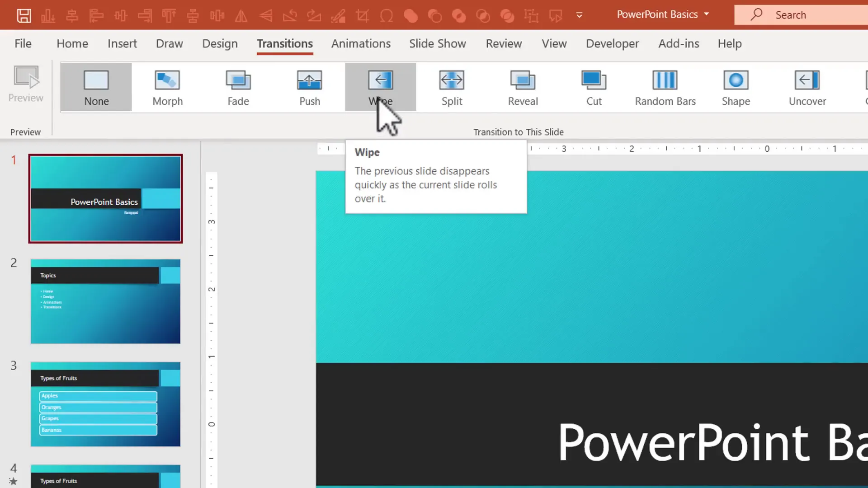
Task: Click the Align Right icon
Action: coord(145,16)
